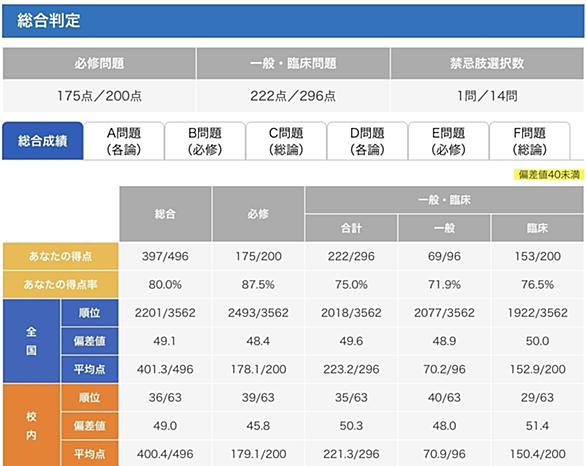Select the national rank 2493/3562
Viewport: 586px width, 466px height.
(x=258, y=313)
